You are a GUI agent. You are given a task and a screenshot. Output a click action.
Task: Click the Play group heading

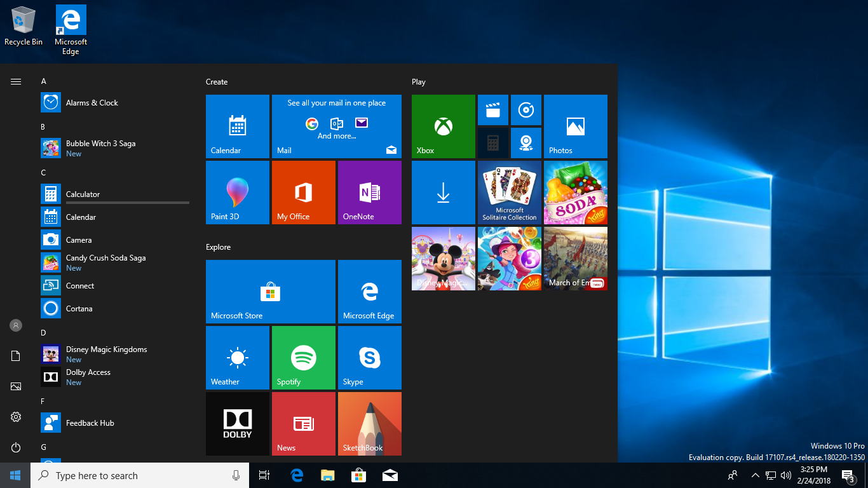click(419, 82)
